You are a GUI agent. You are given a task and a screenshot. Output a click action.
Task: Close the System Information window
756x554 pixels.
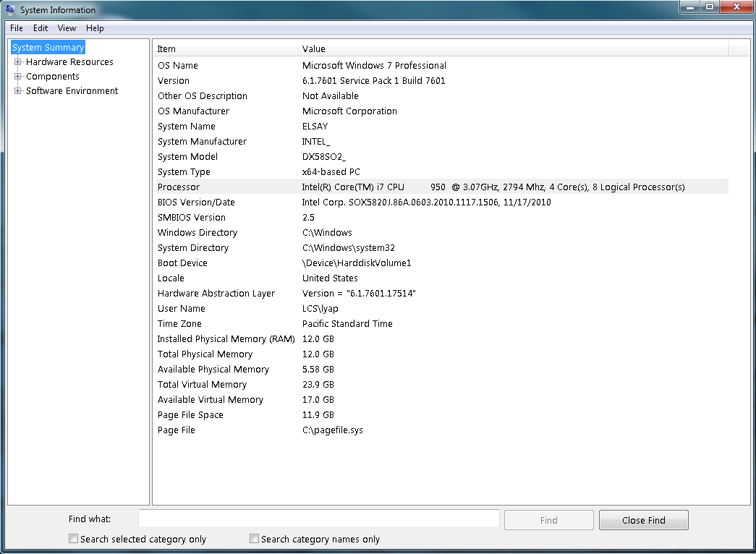click(x=736, y=7)
